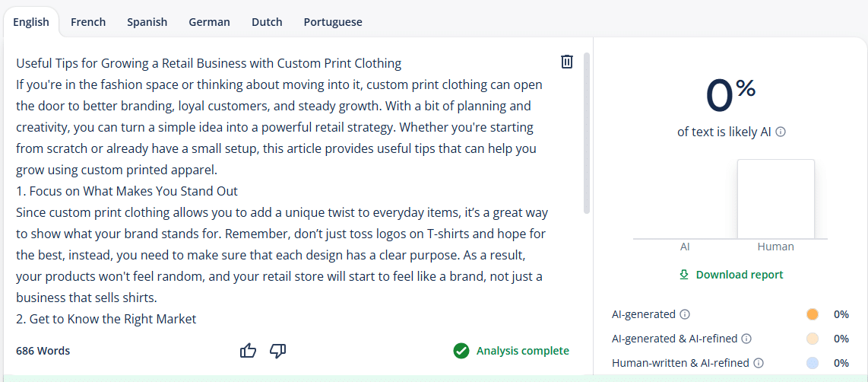Open the German language tab

click(x=209, y=22)
